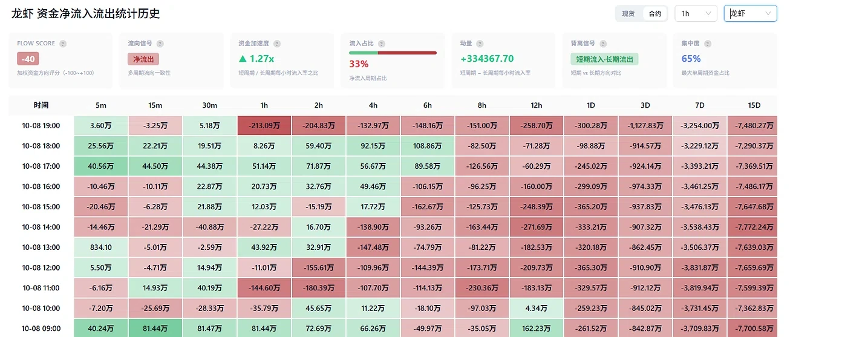Image resolution: width=868 pixels, height=337 pixels.
Task: Open the 1h interval dropdown
Action: pos(696,13)
